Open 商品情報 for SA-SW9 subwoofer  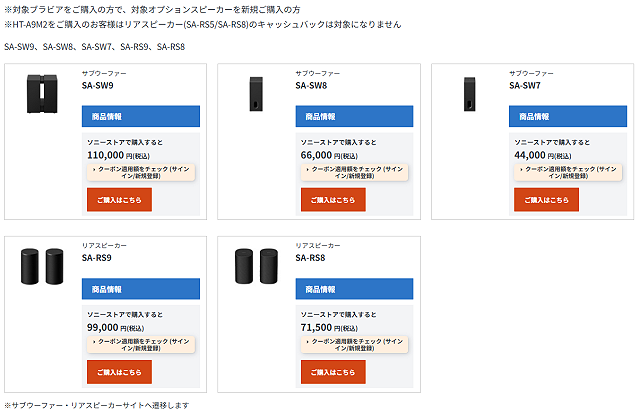pyautogui.click(x=141, y=116)
